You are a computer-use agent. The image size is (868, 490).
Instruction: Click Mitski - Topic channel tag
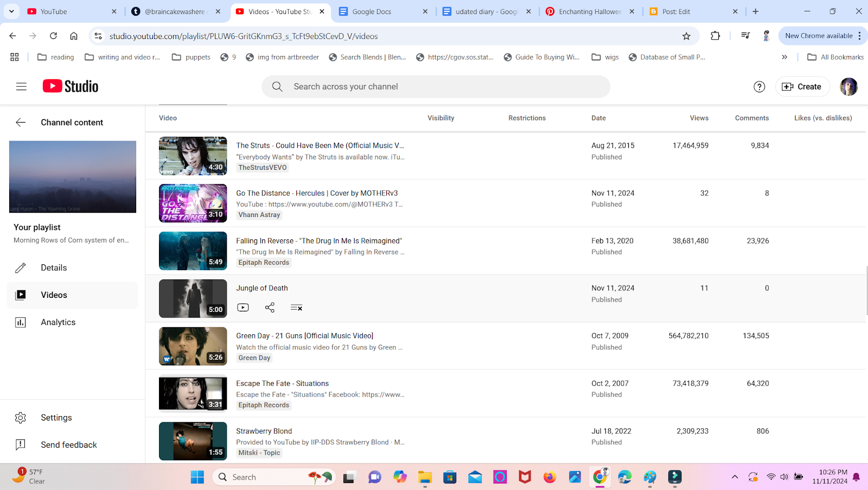click(x=259, y=453)
